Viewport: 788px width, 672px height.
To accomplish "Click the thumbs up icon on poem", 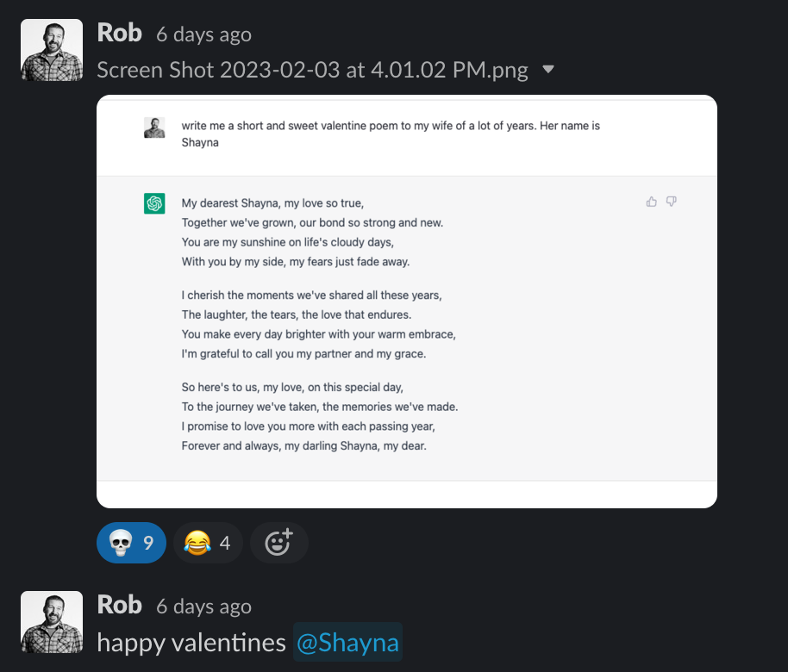I will pyautogui.click(x=652, y=202).
